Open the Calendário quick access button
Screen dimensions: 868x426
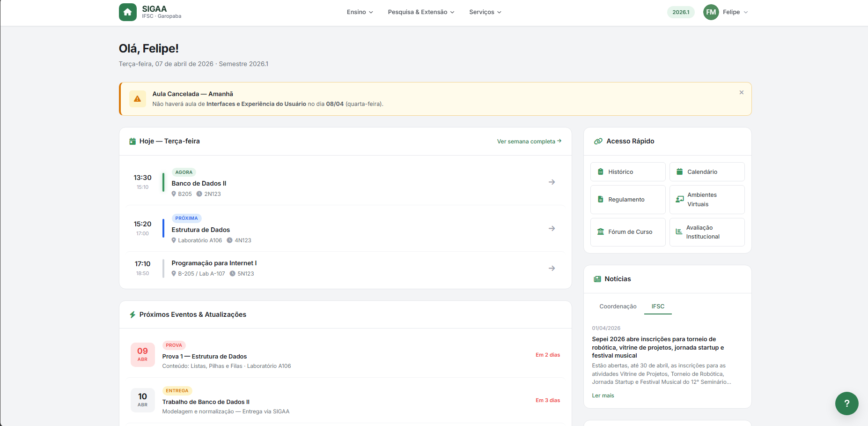(x=707, y=172)
